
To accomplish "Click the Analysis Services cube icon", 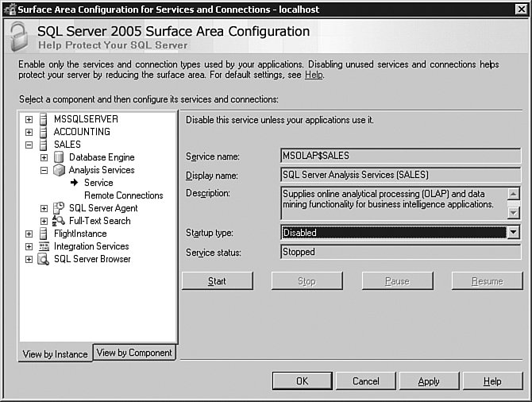I will [59, 170].
